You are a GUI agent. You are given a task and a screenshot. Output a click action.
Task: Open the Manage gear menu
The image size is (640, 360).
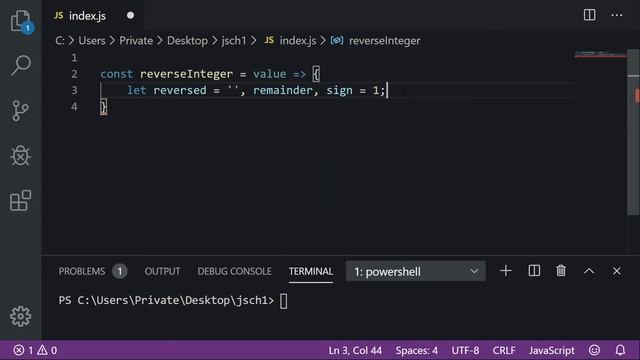point(20,316)
